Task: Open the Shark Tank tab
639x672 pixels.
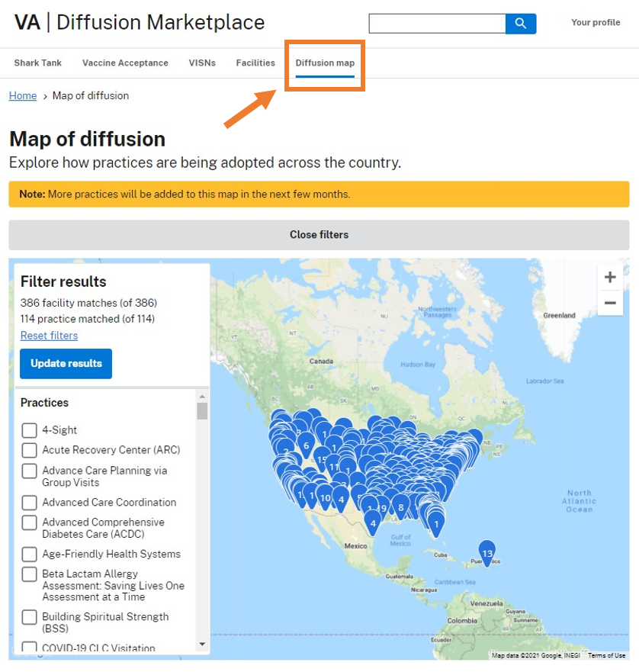Action: pyautogui.click(x=37, y=63)
